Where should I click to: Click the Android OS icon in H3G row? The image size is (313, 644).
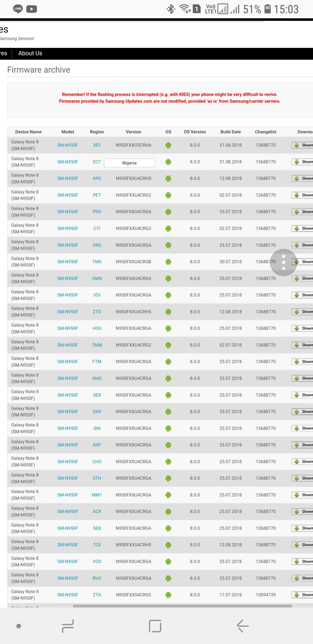[168, 328]
